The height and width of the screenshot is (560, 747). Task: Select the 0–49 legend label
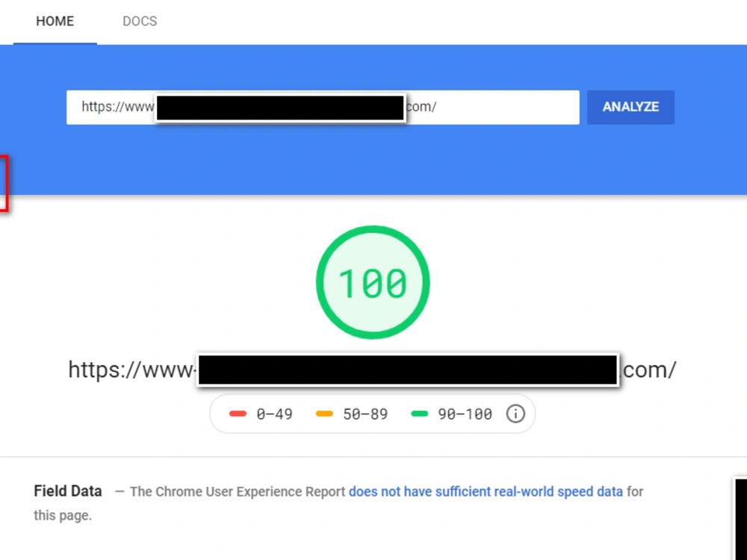[x=274, y=414]
